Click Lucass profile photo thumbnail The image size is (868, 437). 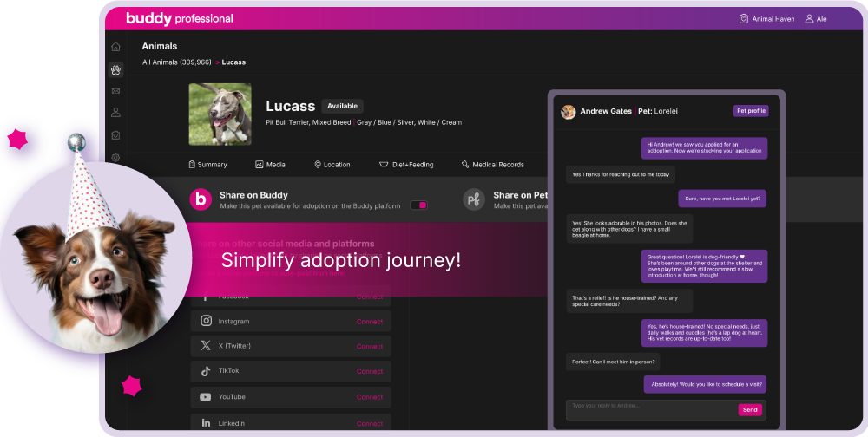(220, 114)
